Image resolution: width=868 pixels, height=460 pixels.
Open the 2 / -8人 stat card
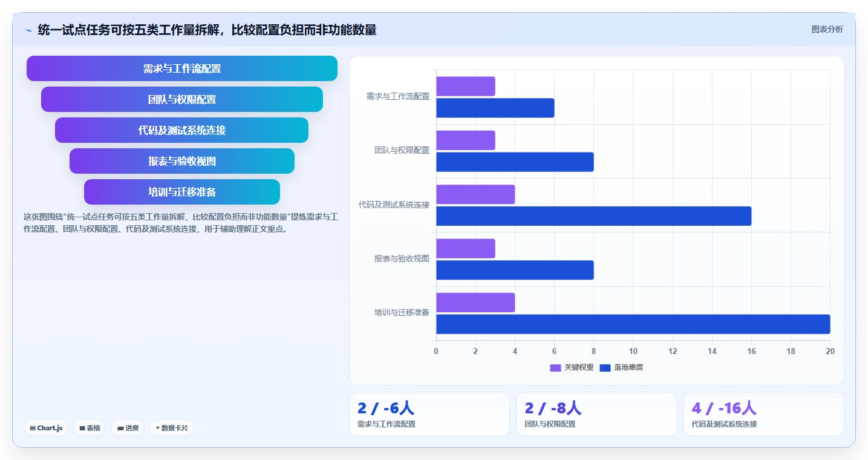[596, 414]
